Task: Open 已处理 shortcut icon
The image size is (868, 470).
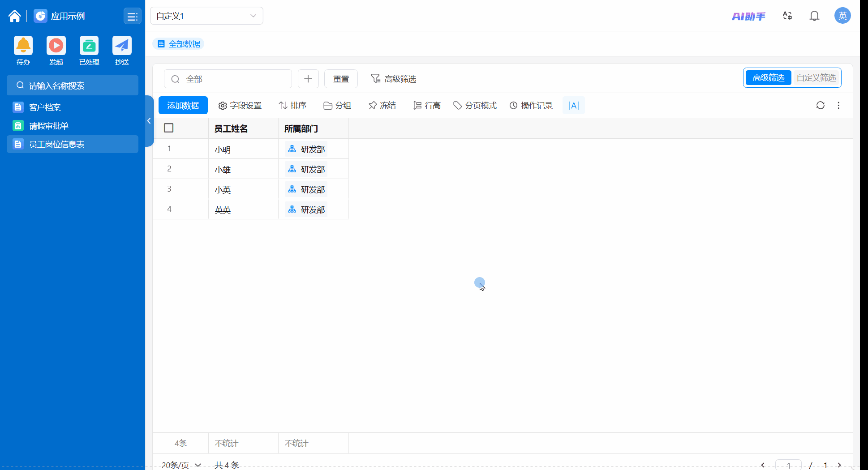Action: pos(89,45)
